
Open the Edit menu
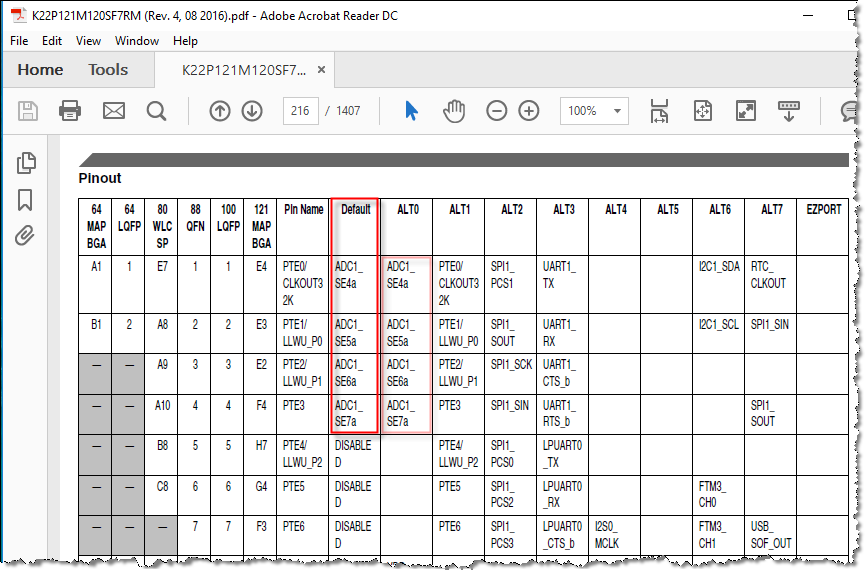(x=52, y=41)
